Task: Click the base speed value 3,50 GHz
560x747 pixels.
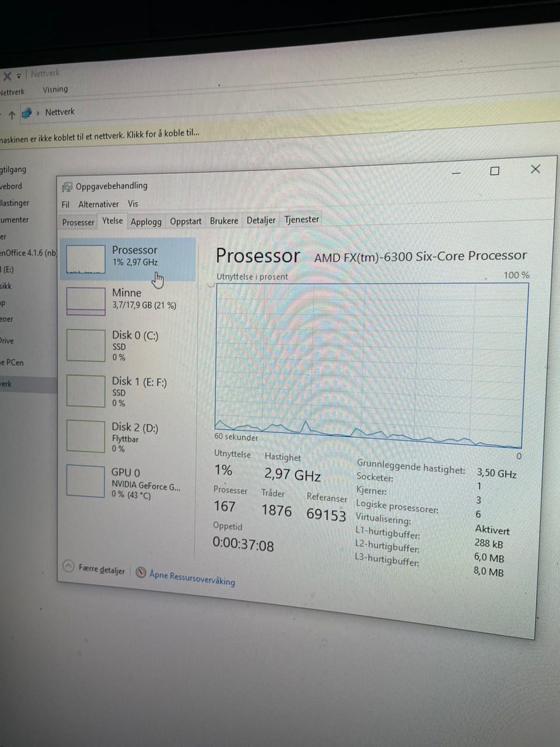Action: click(x=497, y=473)
